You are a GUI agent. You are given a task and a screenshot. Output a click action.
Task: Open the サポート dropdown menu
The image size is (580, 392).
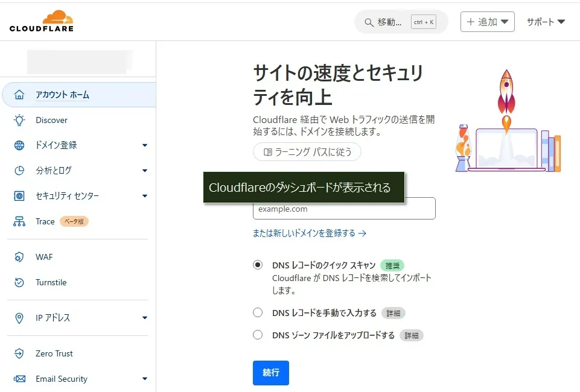click(546, 22)
